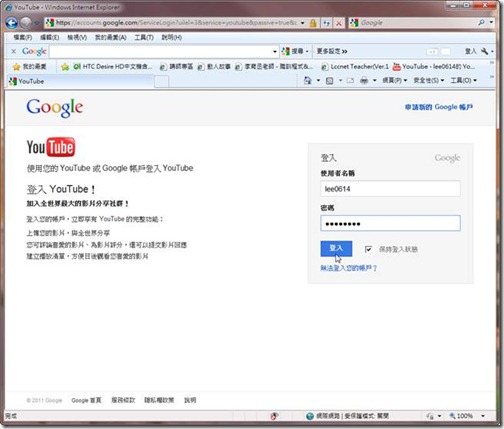Open the YouTube - lee0614 bookmark
504x429 pixels.
pos(434,67)
